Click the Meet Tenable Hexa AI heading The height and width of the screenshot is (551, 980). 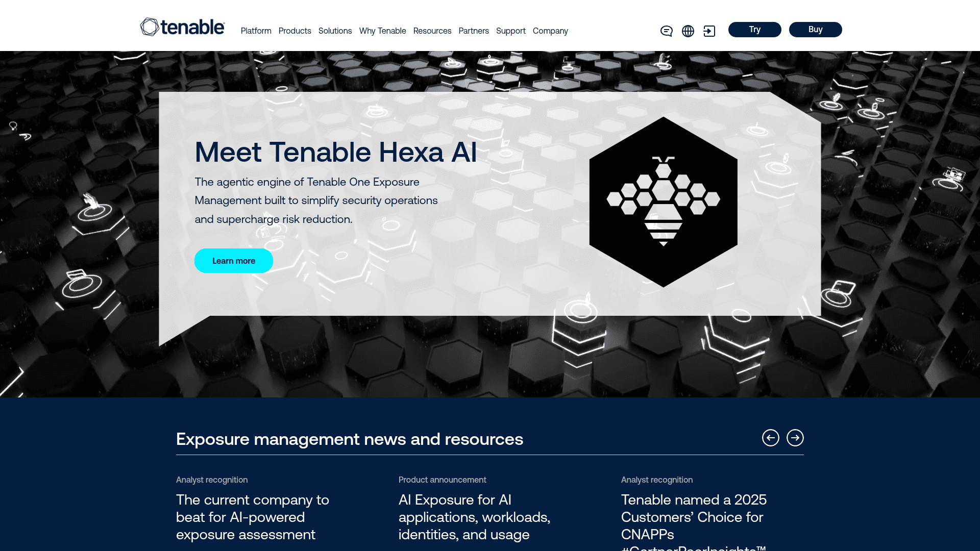(x=336, y=152)
